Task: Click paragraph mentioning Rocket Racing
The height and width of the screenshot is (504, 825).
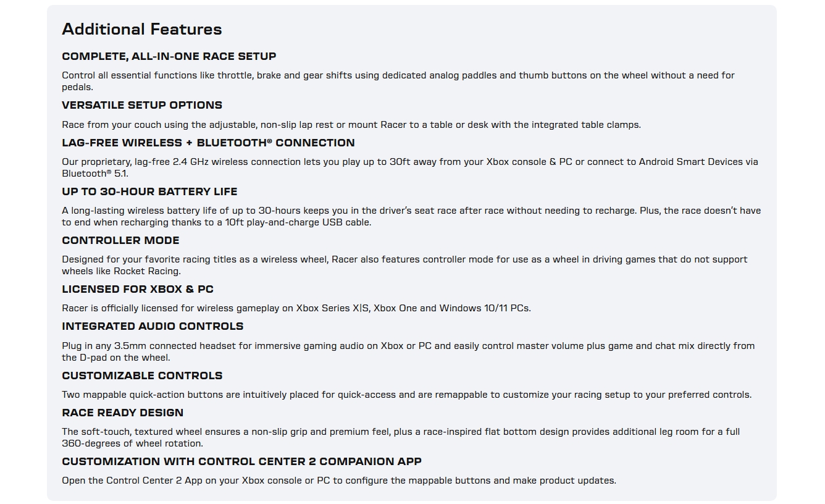Action: coord(404,265)
